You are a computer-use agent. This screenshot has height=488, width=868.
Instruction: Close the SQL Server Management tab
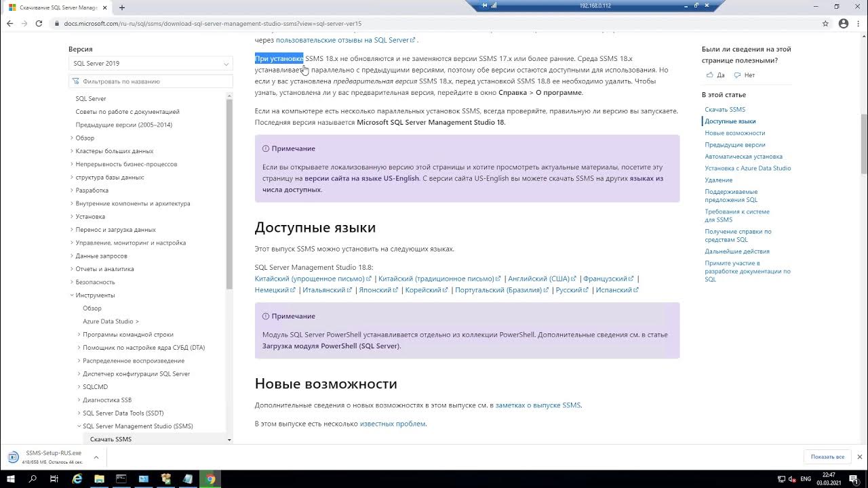pyautogui.click(x=106, y=7)
